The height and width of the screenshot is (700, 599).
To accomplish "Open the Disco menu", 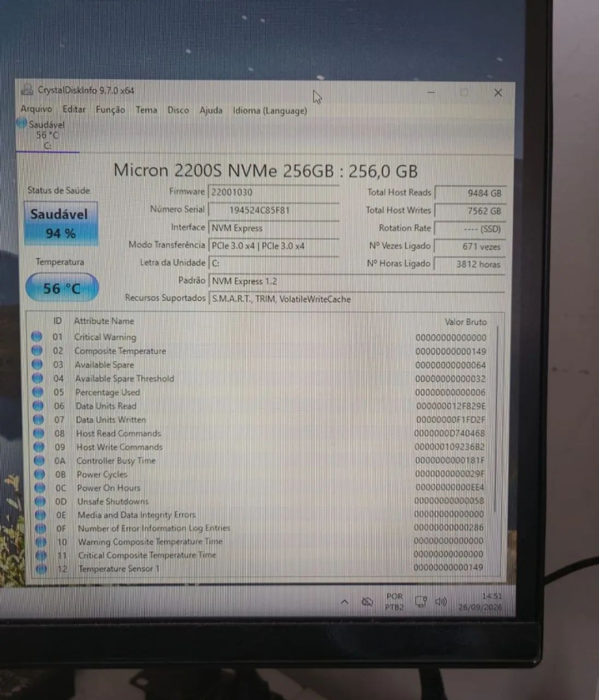I will coord(178,110).
